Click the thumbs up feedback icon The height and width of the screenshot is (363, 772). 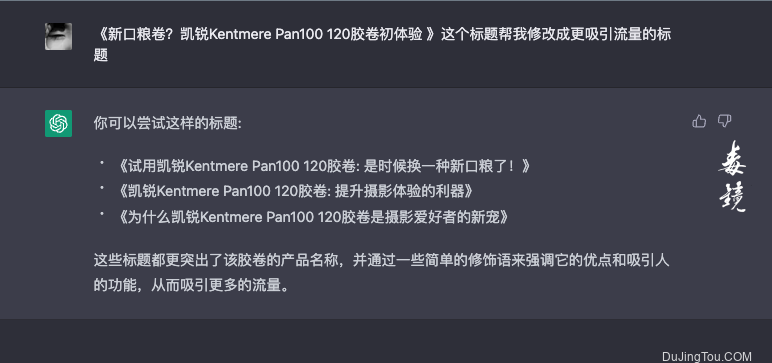point(699,121)
